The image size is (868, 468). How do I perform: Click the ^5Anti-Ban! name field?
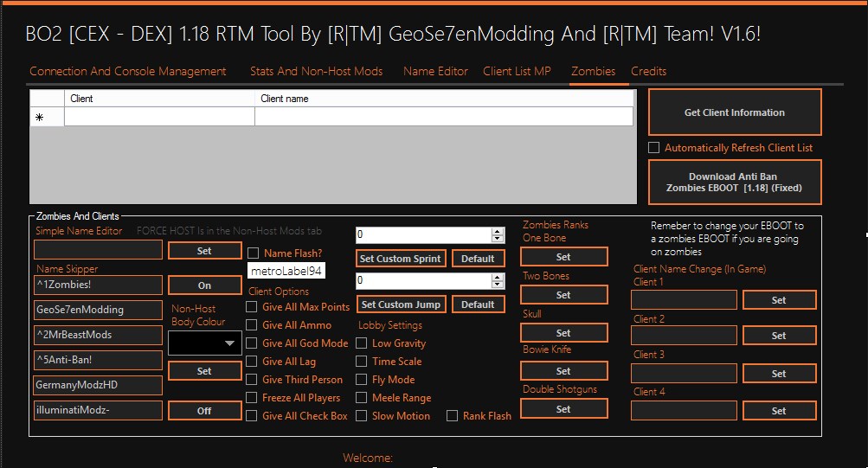98,360
